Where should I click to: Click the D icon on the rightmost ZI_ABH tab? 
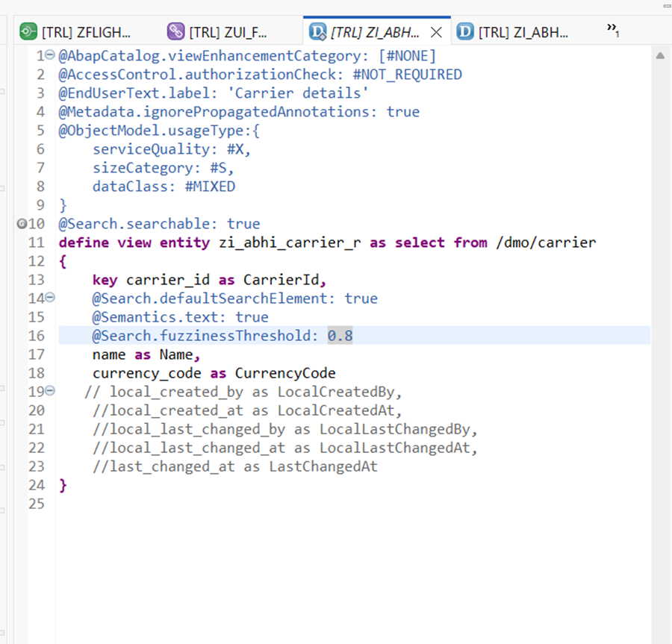465,31
